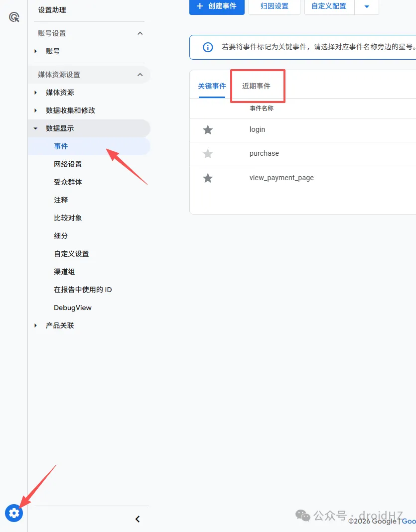Click the plus icon on 创建事件

point(199,6)
